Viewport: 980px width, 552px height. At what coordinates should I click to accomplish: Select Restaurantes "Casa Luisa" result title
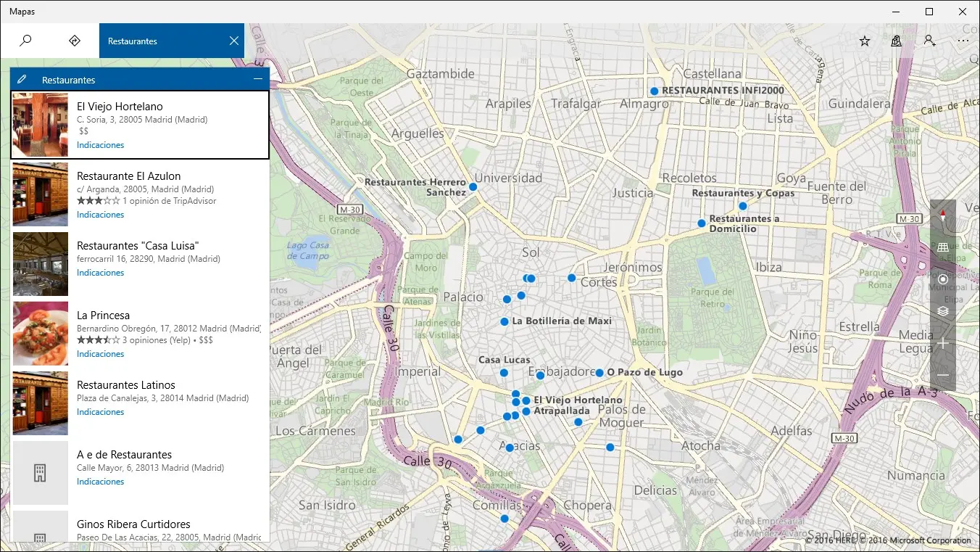click(x=138, y=246)
